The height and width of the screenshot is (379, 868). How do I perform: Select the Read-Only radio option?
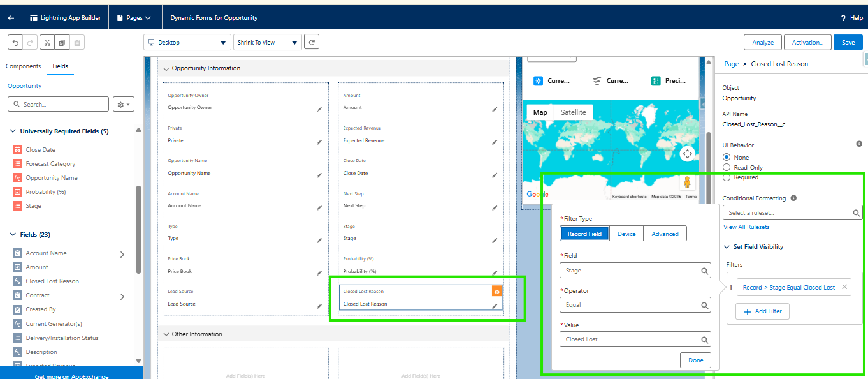tap(727, 167)
